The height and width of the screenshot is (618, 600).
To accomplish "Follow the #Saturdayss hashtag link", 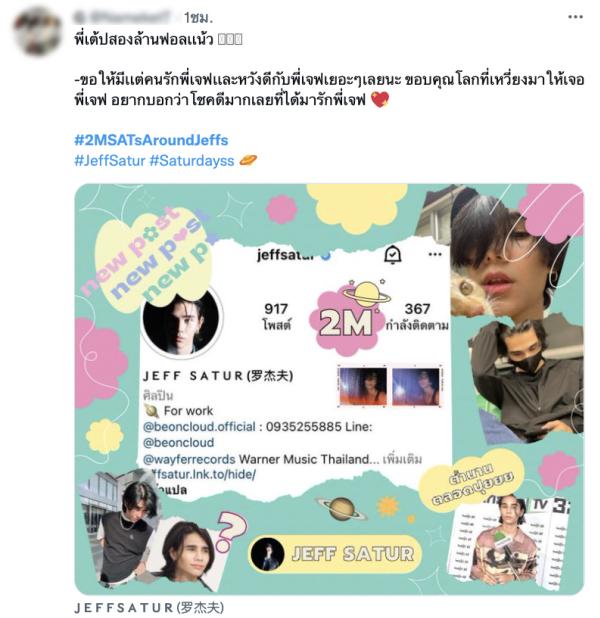I will pos(192,160).
